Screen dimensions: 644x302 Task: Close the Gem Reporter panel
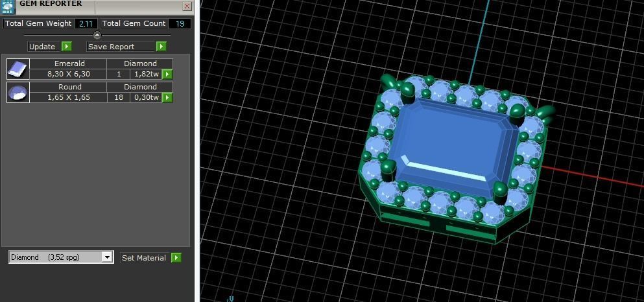pos(187,6)
